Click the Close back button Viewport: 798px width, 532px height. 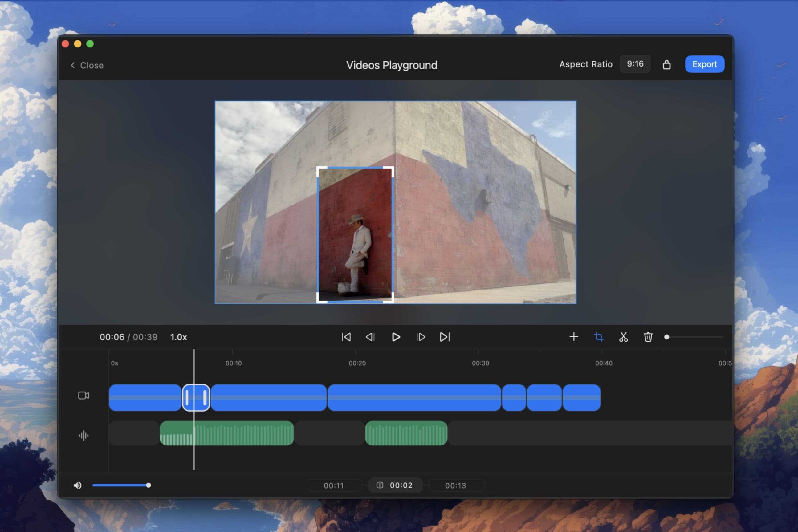coord(87,65)
